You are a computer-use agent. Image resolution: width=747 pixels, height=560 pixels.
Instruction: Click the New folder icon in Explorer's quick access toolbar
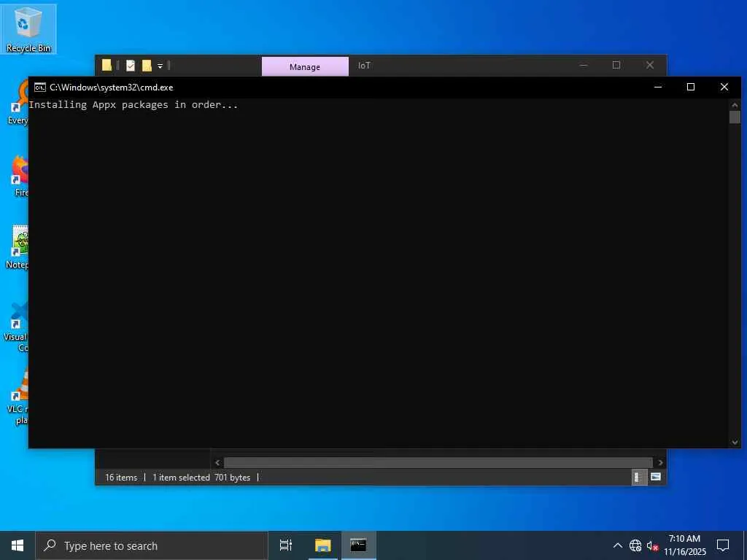click(x=147, y=66)
